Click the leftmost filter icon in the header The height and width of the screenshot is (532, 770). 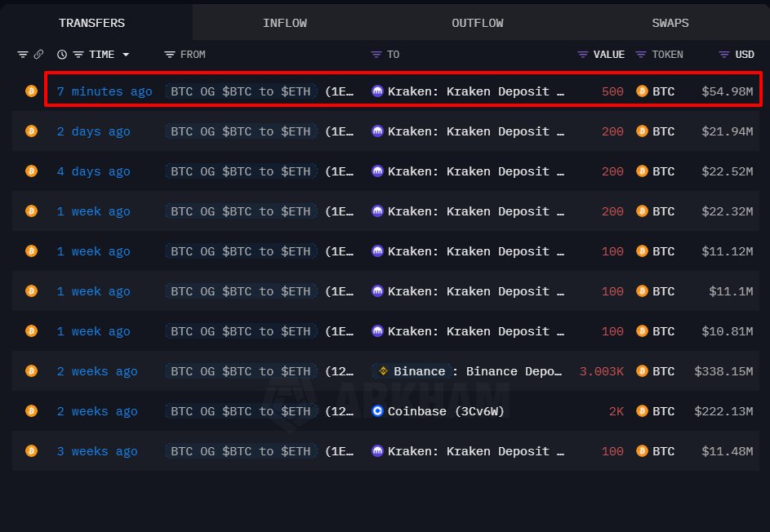[x=23, y=55]
